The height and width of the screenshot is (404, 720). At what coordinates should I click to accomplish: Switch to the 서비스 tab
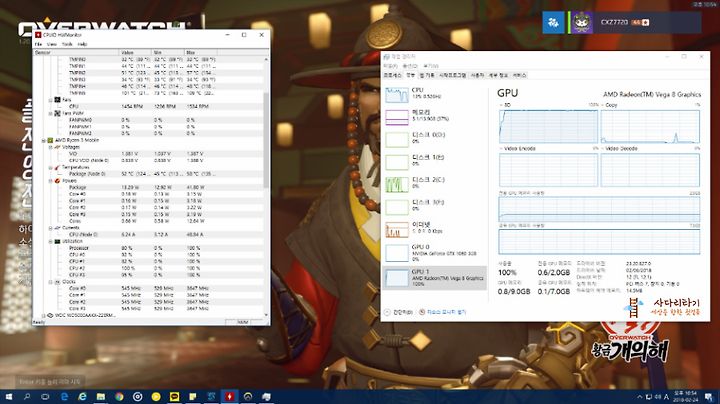pos(519,75)
